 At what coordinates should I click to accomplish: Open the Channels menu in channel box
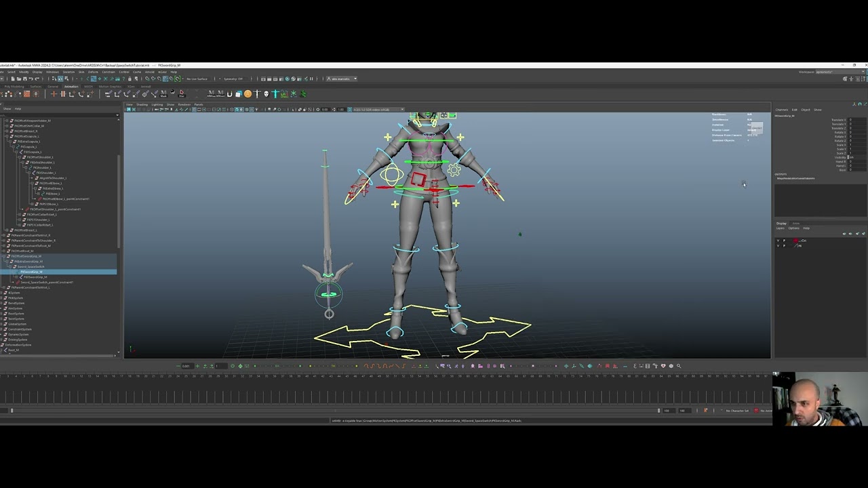(782, 110)
